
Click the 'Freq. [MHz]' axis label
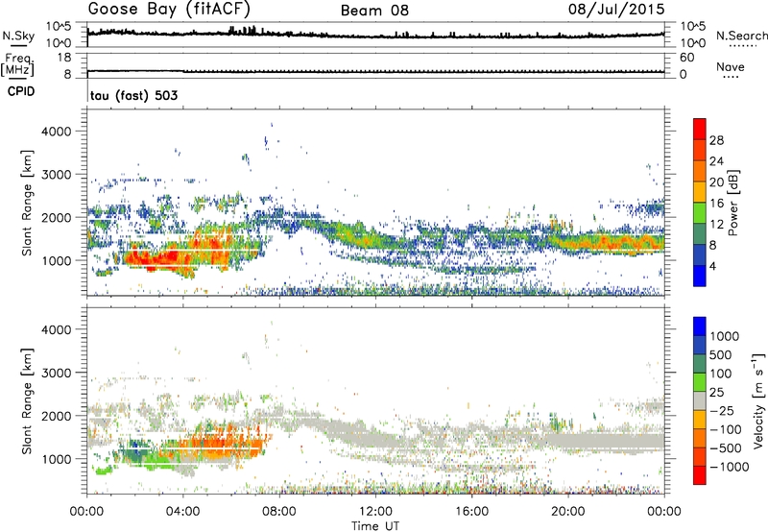(17, 64)
